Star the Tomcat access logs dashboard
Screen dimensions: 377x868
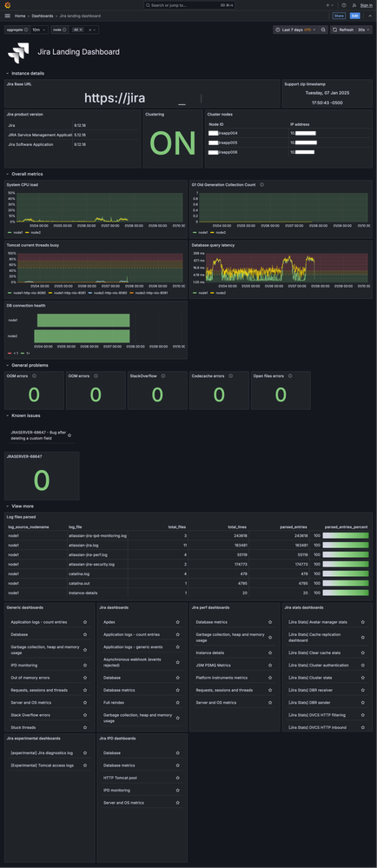pyautogui.click(x=85, y=765)
